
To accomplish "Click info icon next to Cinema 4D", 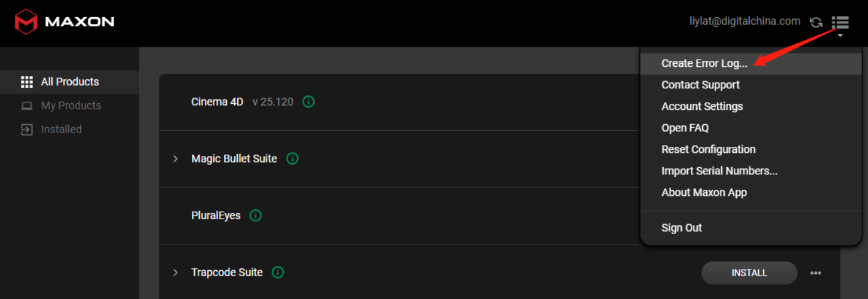I will pyautogui.click(x=309, y=102).
